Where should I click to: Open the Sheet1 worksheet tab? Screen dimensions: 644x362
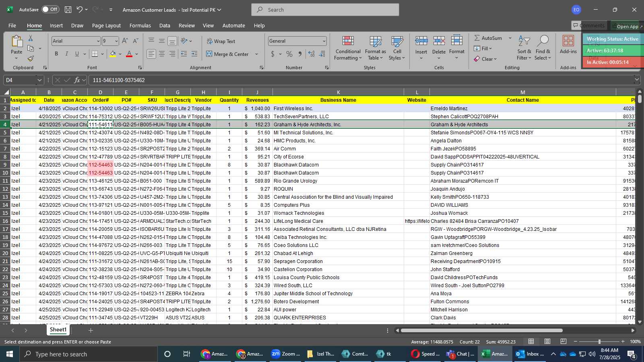click(x=58, y=330)
